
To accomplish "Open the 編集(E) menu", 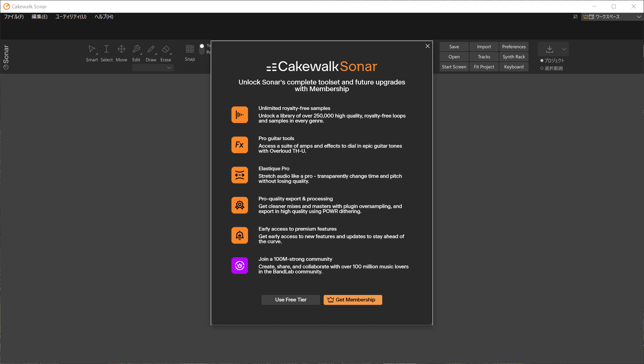I will pos(40,17).
